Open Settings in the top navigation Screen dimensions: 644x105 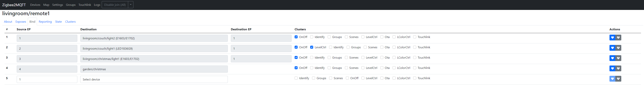[57, 5]
